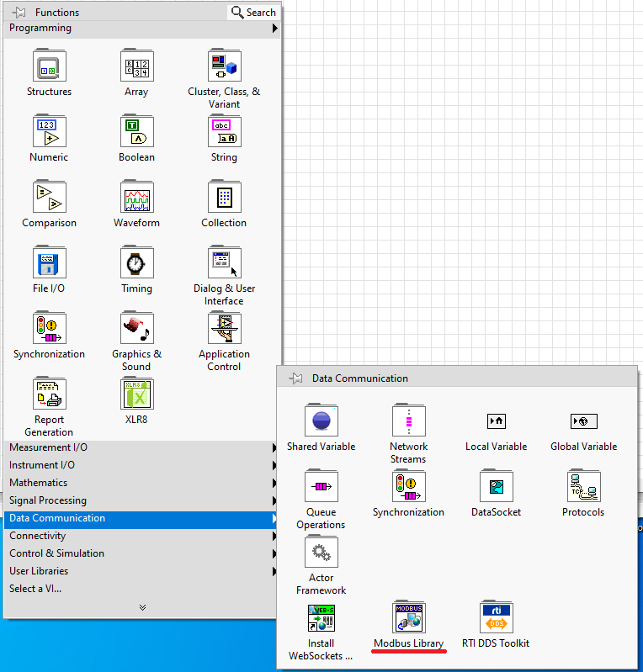Open the Dialog & User Interface palette

tap(225, 262)
